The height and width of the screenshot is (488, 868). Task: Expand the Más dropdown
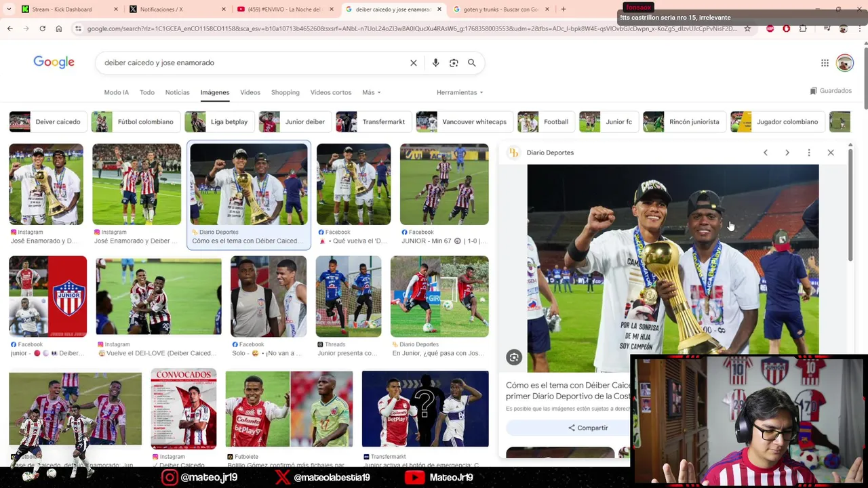371,92
